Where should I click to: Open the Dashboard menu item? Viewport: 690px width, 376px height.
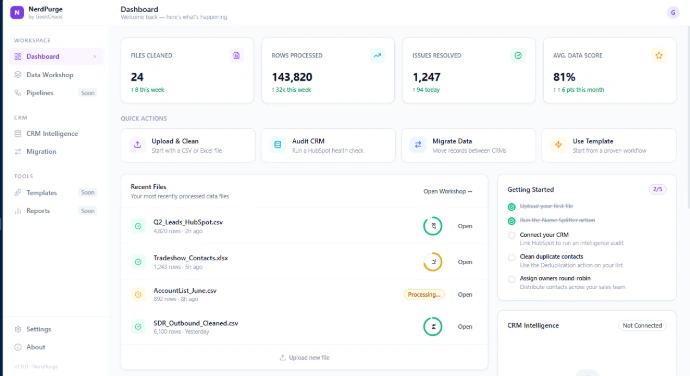[56, 56]
